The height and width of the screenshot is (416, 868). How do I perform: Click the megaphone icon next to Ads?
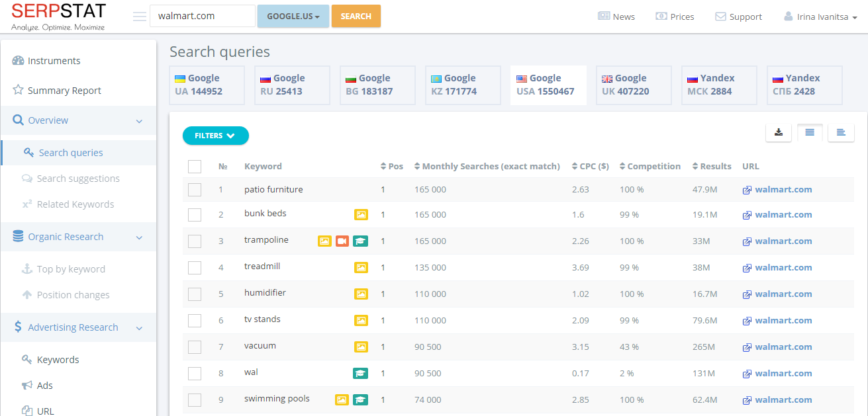pyautogui.click(x=27, y=385)
